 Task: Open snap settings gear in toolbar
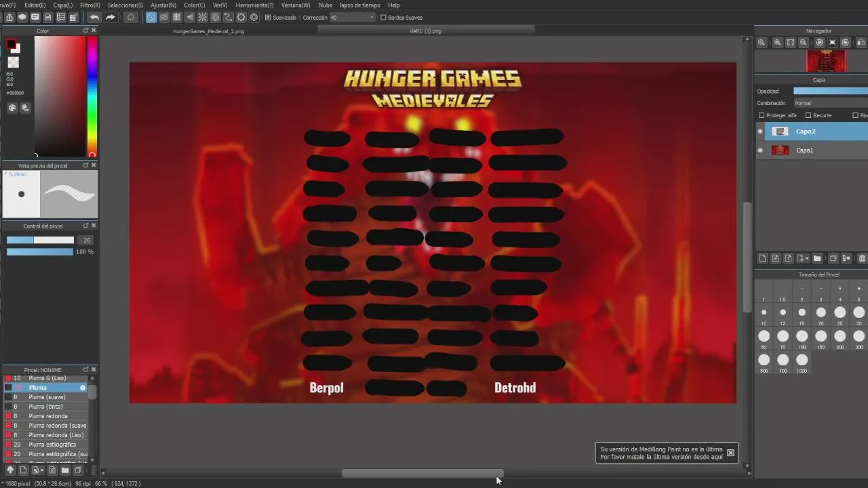tap(254, 17)
